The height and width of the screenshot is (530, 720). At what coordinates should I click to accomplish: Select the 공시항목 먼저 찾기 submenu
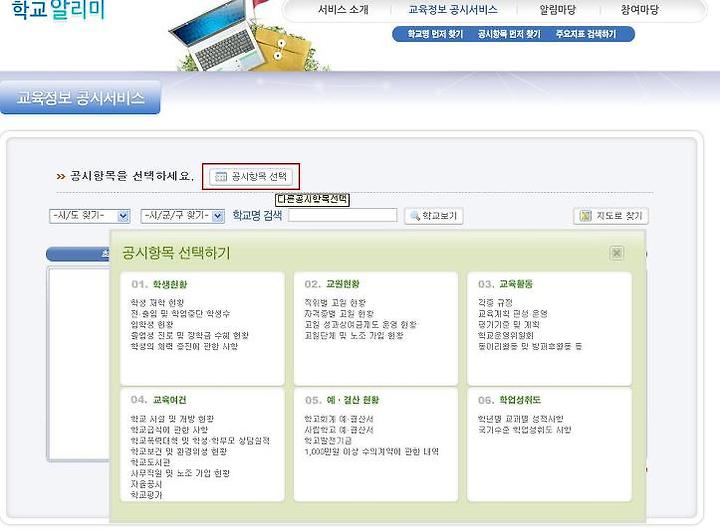[x=509, y=34]
